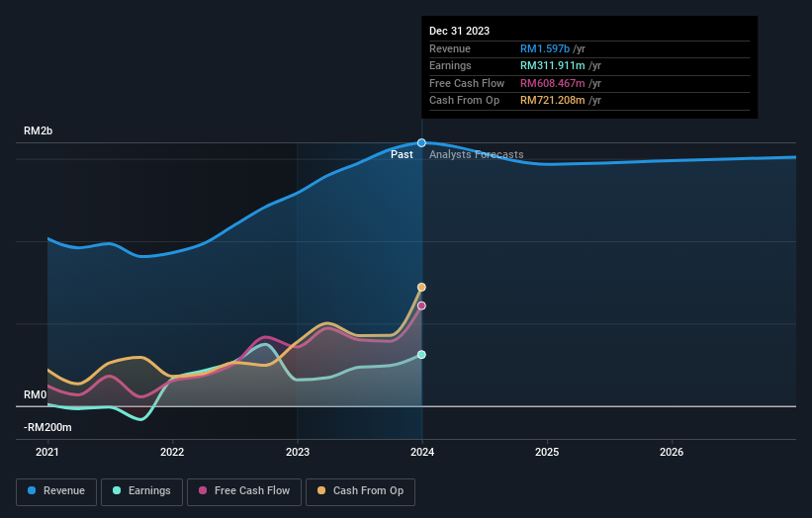Toggle the Revenue legend series
The width and height of the screenshot is (812, 518).
(56, 491)
